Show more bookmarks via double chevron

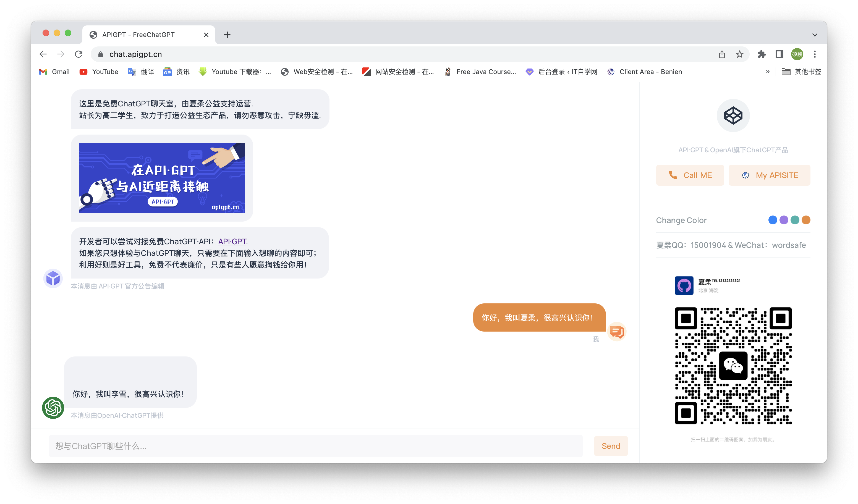click(768, 72)
